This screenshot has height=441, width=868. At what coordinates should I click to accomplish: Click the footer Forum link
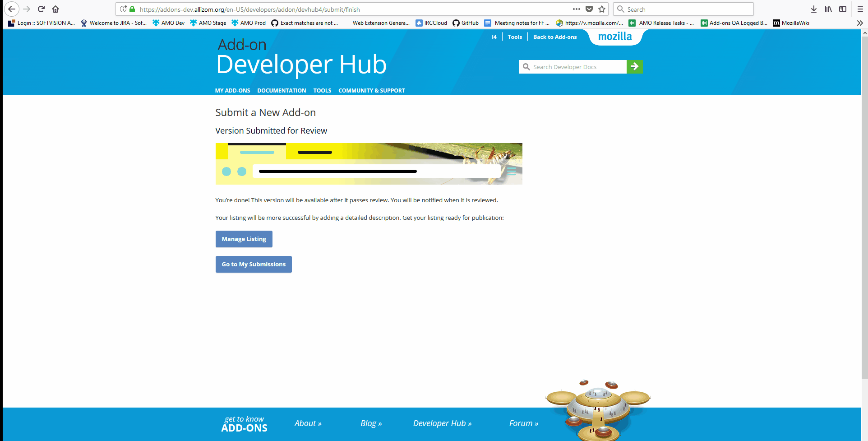point(524,423)
